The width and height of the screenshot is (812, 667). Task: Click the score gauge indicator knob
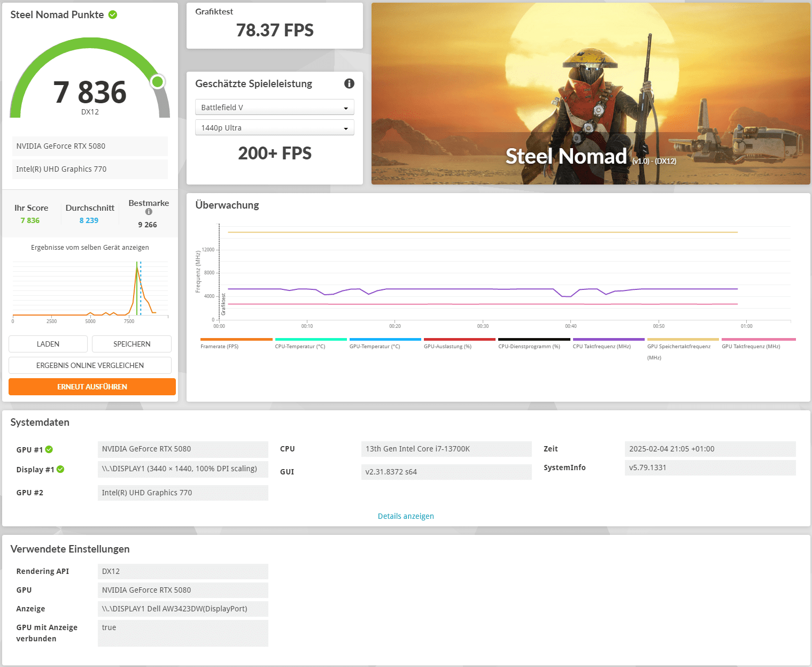pyautogui.click(x=157, y=81)
